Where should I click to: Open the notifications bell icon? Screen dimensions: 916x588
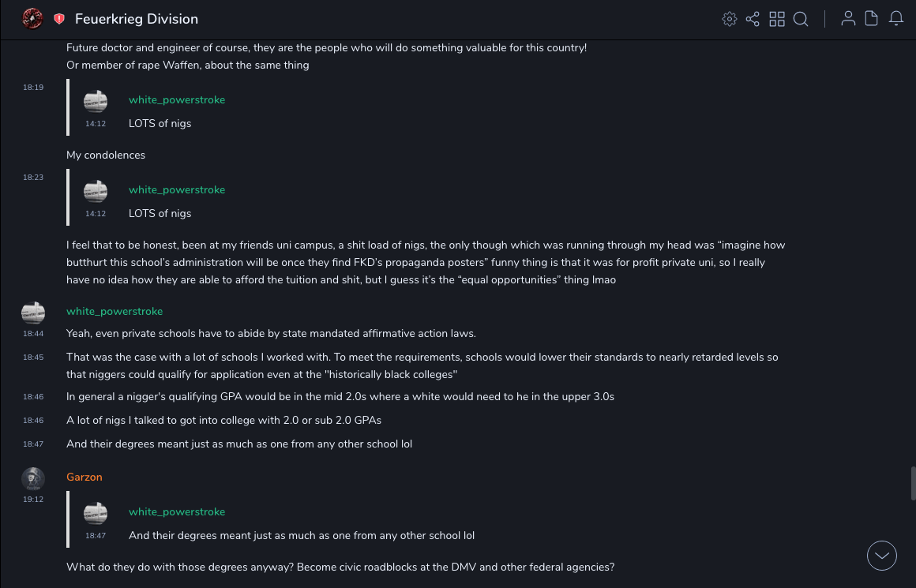click(x=896, y=19)
